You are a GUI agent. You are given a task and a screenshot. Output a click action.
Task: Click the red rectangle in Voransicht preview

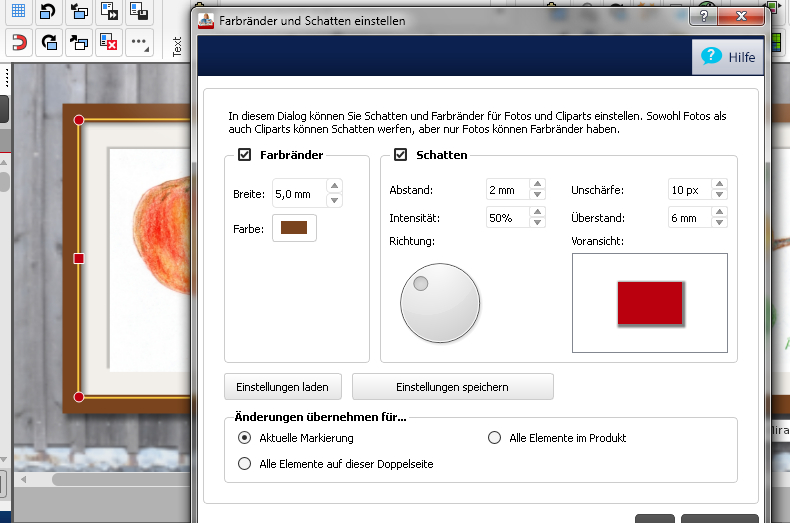click(x=650, y=303)
